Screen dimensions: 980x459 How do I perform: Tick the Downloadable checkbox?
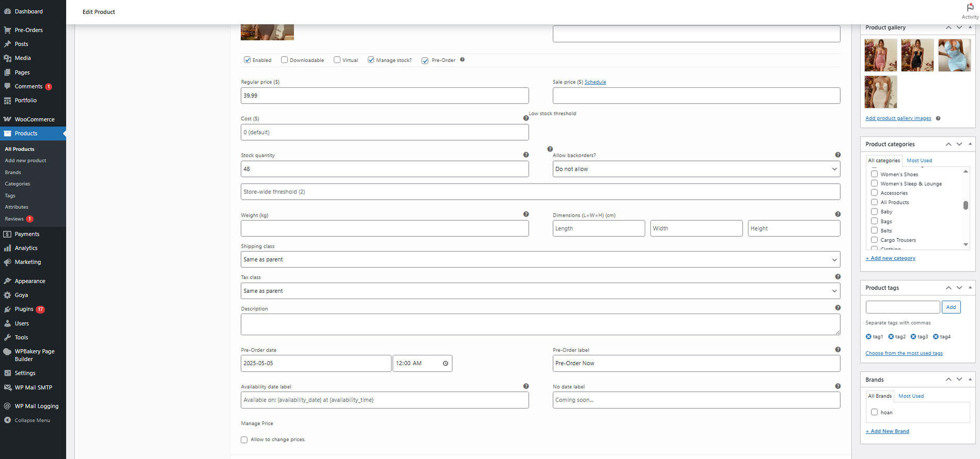pos(284,60)
